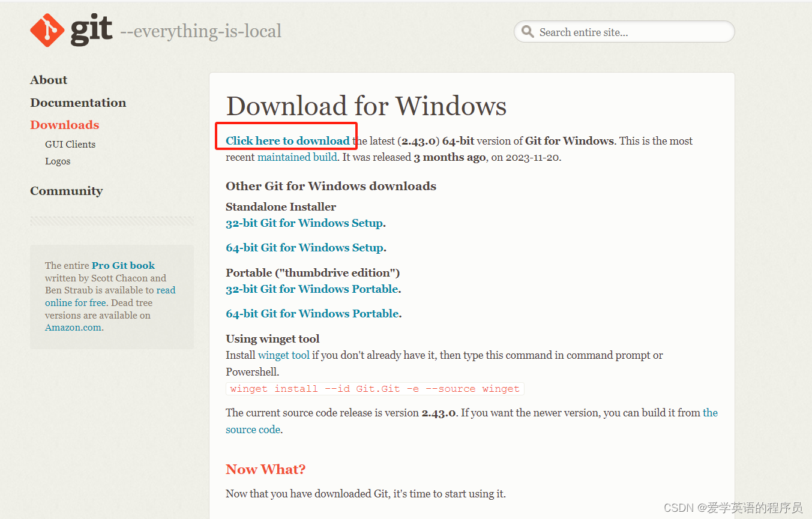Click the 'Standalone Installer' subheading

tap(281, 207)
